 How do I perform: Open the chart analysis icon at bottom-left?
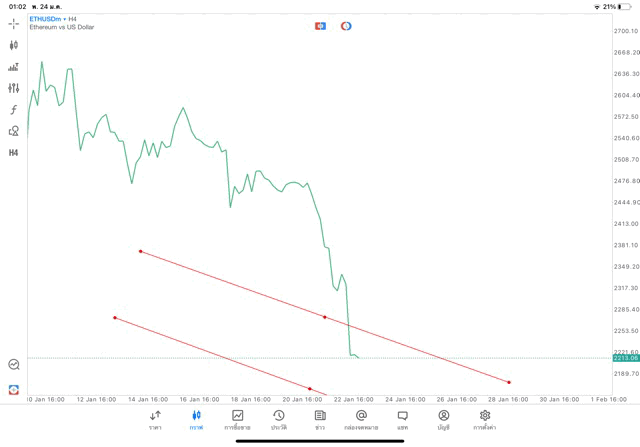tap(14, 365)
